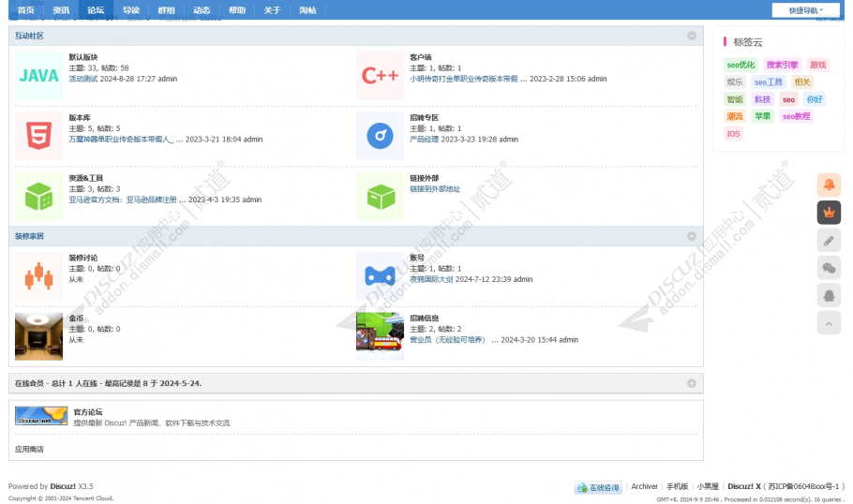Click the Discuz! link in Powered by
Screen dimensions: 853x504
coord(63,486)
